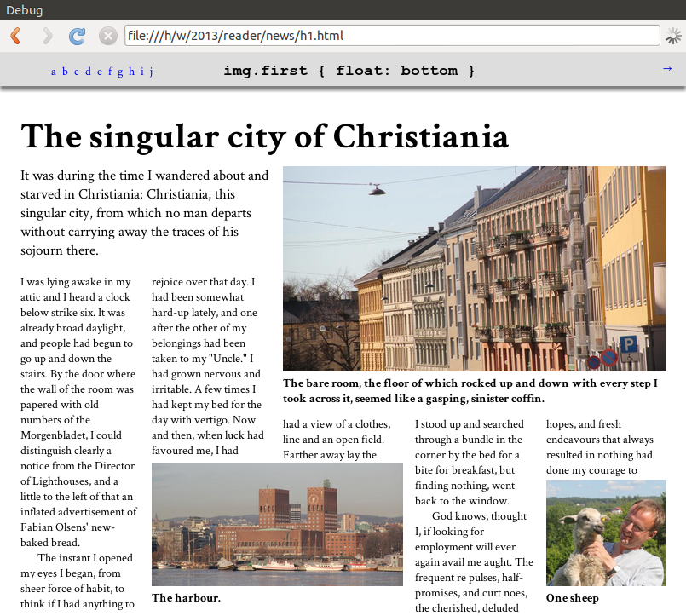Click the line 'taken to my "Uncle." I'
Image resolution: width=686 pixels, height=616 pixels.
tap(202, 359)
